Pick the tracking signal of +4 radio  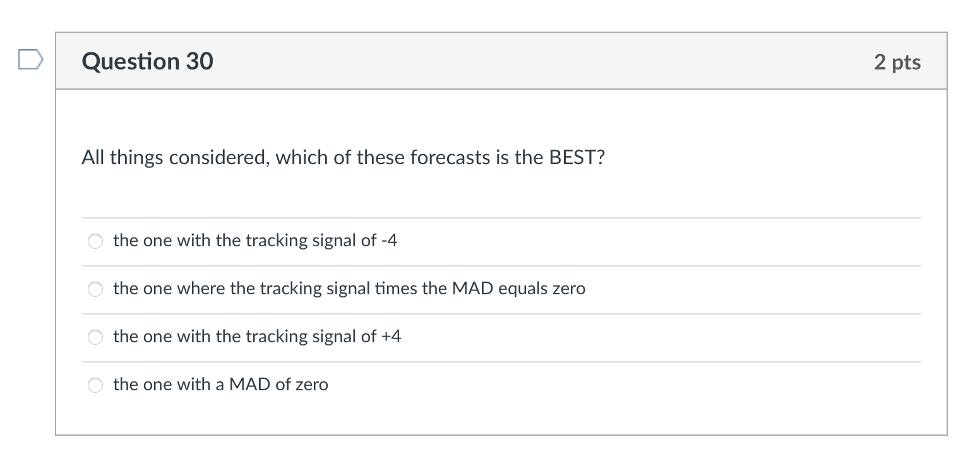click(x=95, y=337)
